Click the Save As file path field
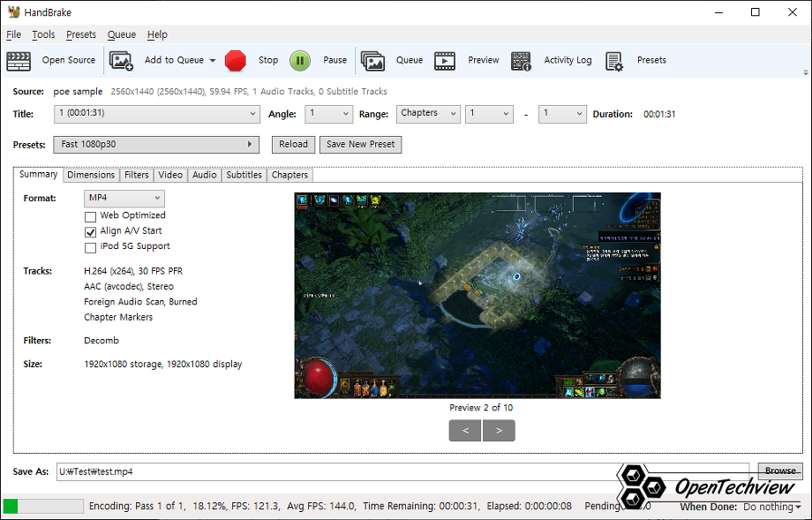 point(402,471)
